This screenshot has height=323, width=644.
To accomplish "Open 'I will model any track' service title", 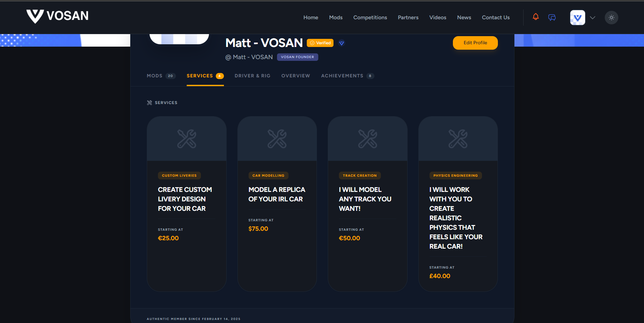I will pos(365,199).
